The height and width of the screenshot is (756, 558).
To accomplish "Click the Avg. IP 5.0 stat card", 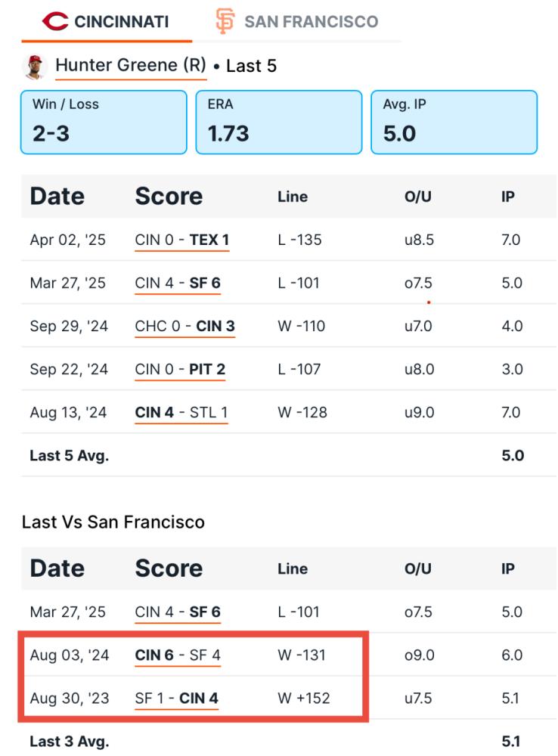I will click(x=454, y=122).
